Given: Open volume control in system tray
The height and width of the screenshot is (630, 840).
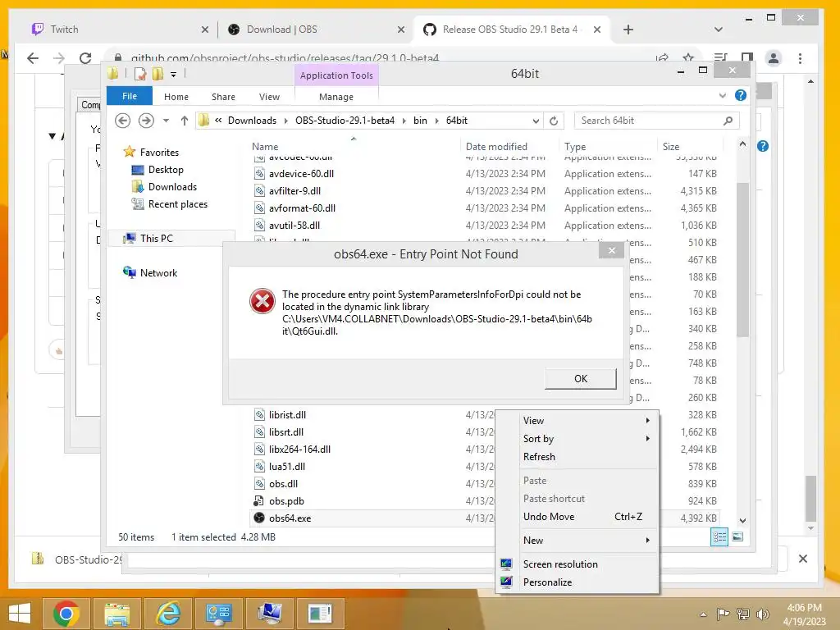Looking at the screenshot, I should 762,614.
